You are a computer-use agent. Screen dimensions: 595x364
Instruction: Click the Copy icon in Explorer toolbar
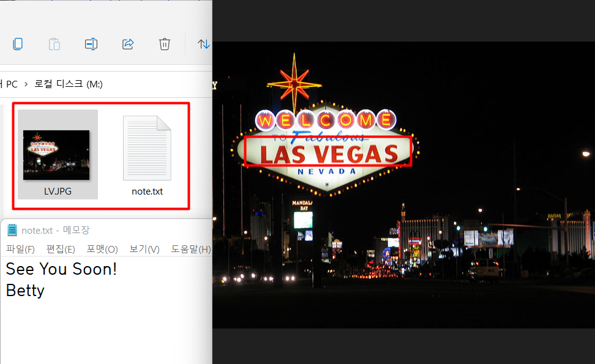[x=18, y=44]
